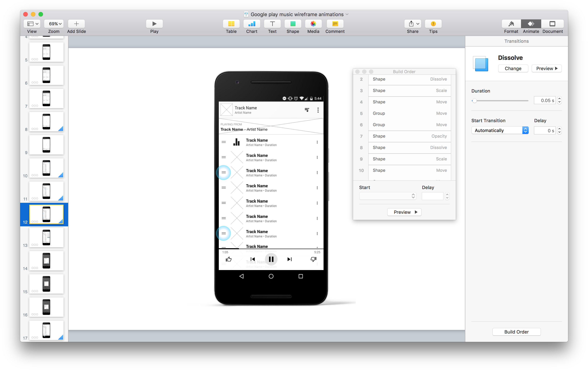This screenshot has height=370, width=588.
Task: Add a Comment from toolbar
Action: tap(335, 24)
